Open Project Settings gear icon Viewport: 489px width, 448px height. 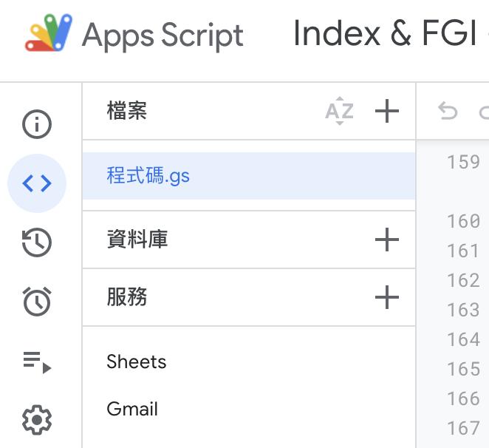(37, 420)
